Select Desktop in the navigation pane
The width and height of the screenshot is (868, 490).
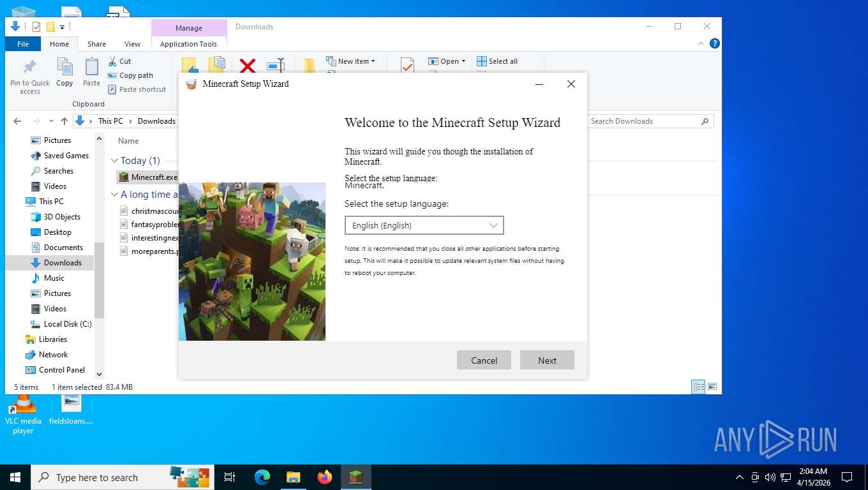point(51,232)
